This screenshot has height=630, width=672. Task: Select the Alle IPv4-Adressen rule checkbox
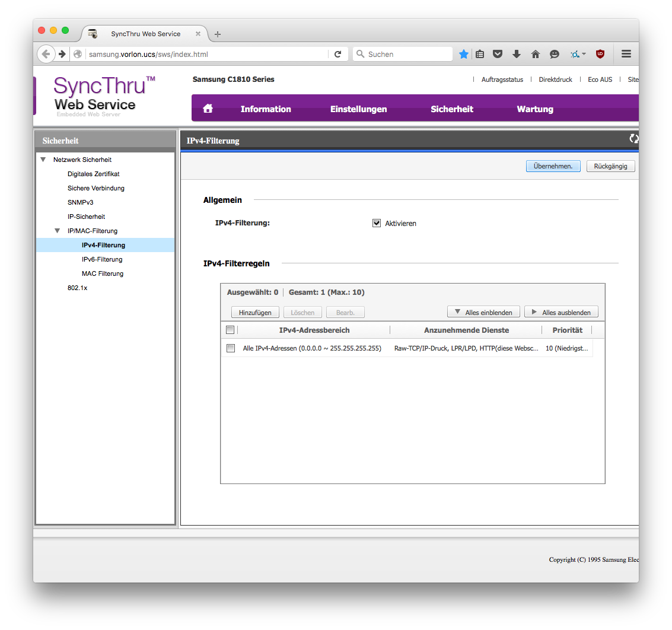[x=231, y=348]
